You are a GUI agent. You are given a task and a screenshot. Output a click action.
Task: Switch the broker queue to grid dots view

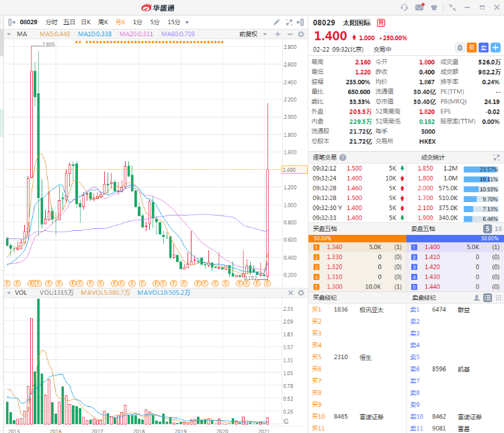point(498,298)
